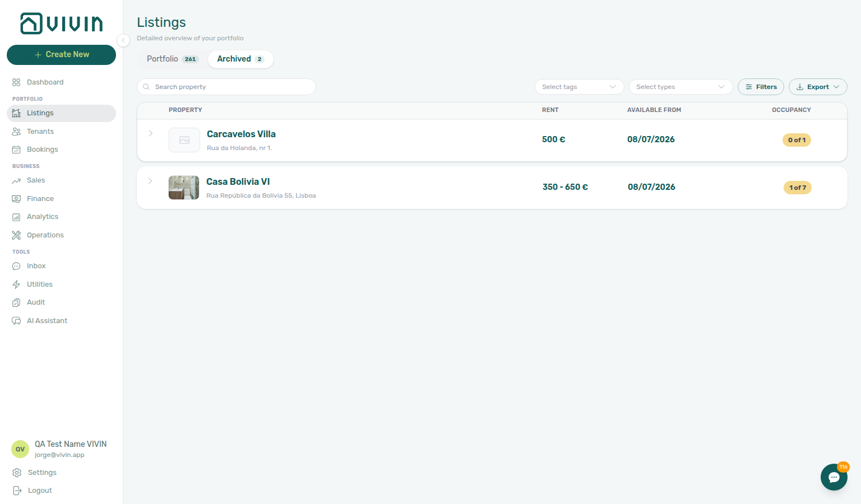861x504 pixels.
Task: Click Carcavelos Villa's 08/07/2026 date
Action: coord(651,139)
